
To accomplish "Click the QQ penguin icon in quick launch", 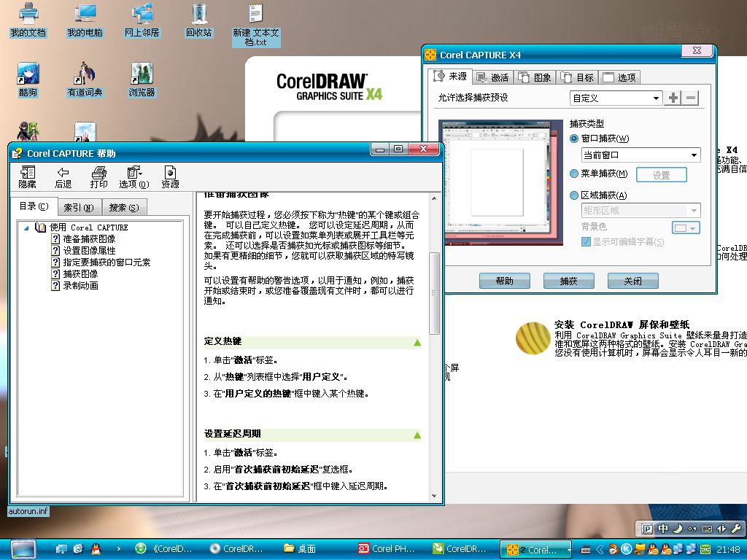I will [96, 549].
